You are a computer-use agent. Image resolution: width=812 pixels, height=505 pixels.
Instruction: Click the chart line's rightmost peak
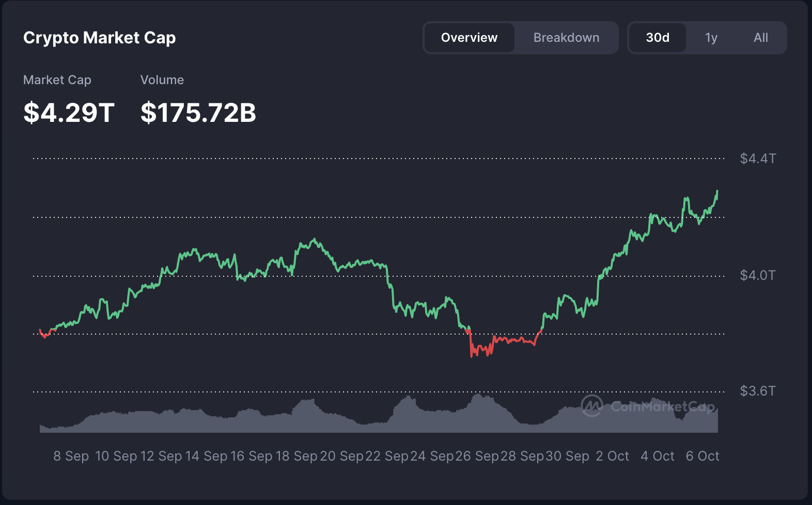click(x=717, y=192)
